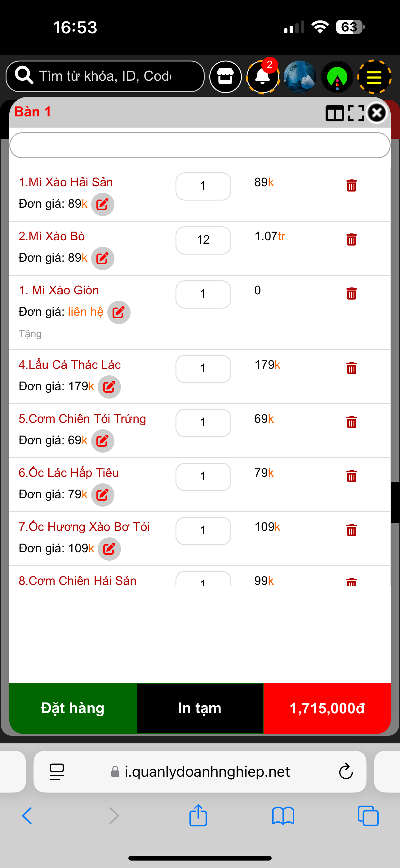Toggle fullscreen for Bàn 1 panel
400x868 pixels.
pyautogui.click(x=356, y=113)
